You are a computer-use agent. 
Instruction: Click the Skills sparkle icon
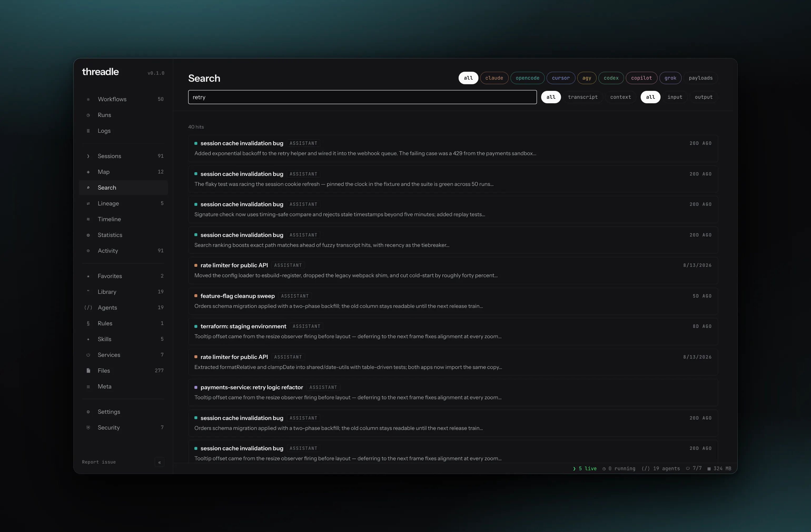tap(88, 339)
